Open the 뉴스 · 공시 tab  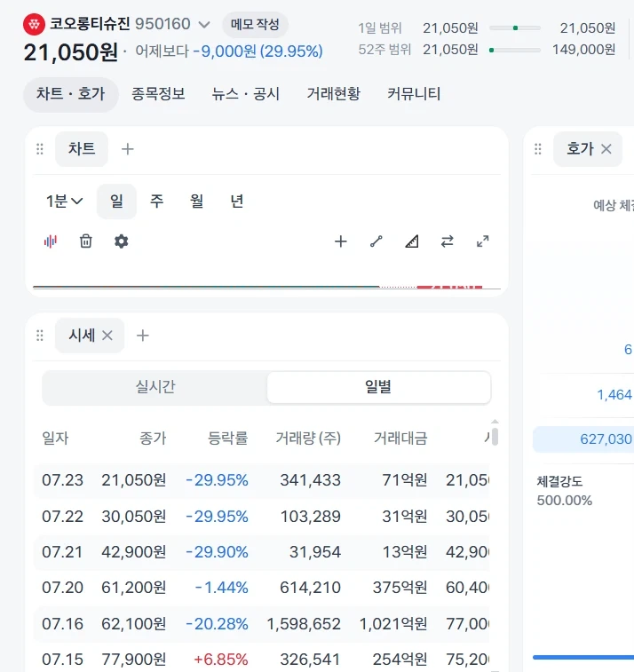point(246,94)
